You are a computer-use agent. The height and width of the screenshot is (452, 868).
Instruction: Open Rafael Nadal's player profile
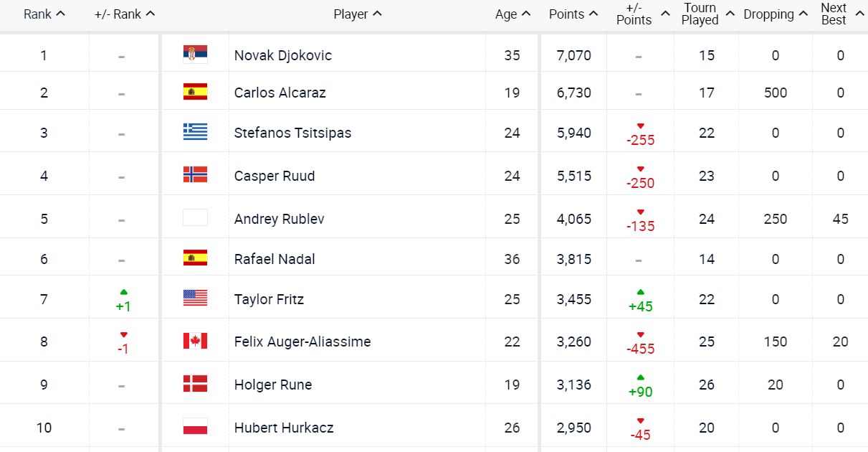tap(275, 259)
